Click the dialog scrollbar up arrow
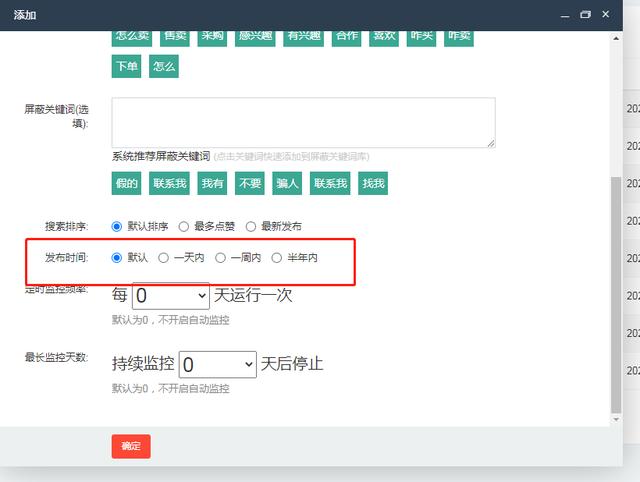 point(616,38)
